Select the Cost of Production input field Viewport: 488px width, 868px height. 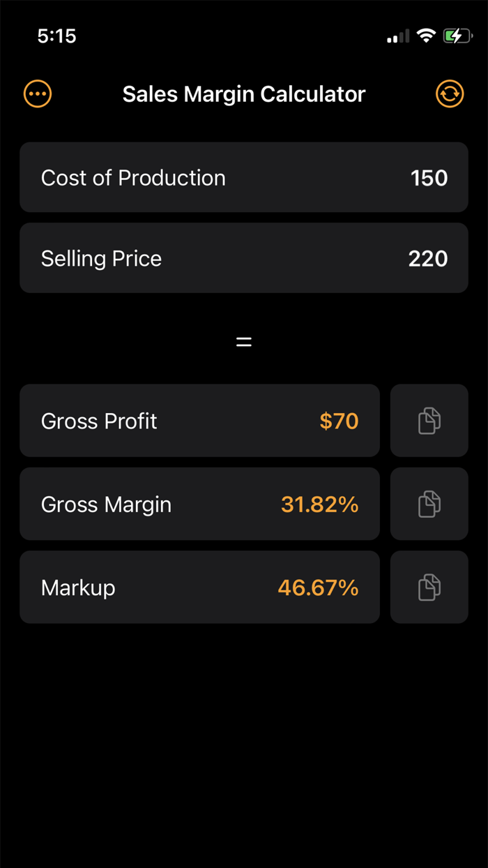(243, 177)
